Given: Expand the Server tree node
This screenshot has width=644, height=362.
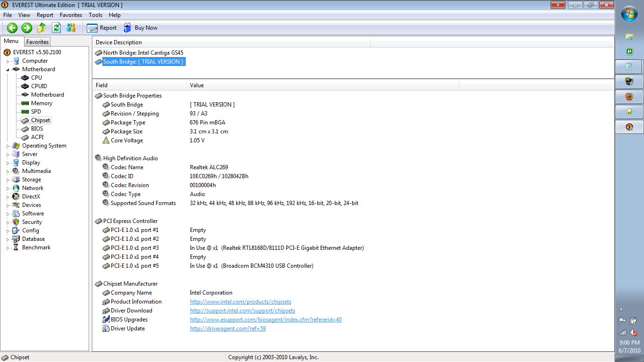Looking at the screenshot, I should coord(8,155).
